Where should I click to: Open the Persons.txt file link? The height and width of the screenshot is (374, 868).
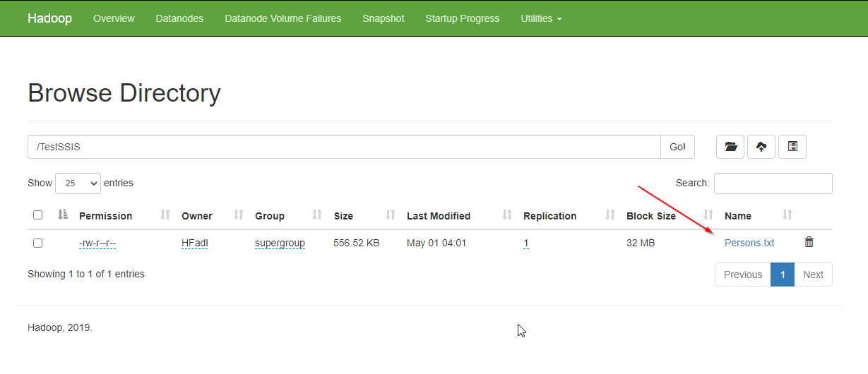(749, 243)
